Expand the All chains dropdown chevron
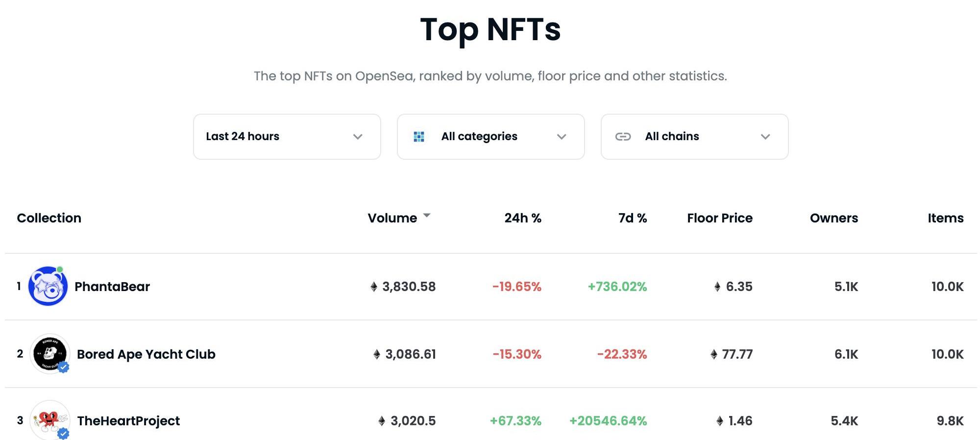980x440 pixels. [x=765, y=137]
